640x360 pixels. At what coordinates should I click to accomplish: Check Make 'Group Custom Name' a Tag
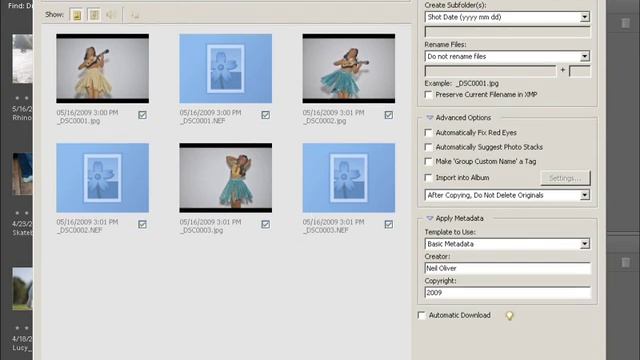pos(428,162)
